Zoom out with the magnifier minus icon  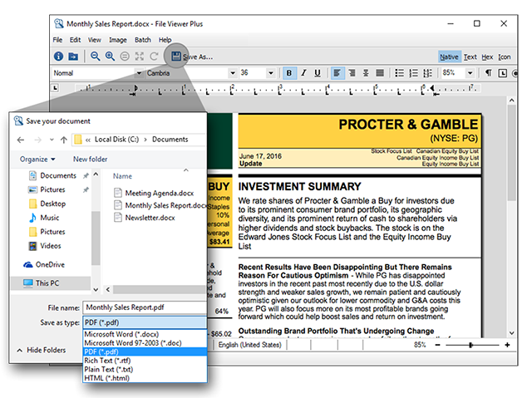(96, 57)
